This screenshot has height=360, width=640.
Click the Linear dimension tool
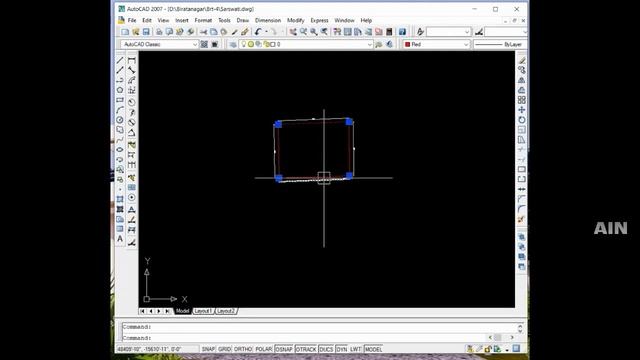131,60
